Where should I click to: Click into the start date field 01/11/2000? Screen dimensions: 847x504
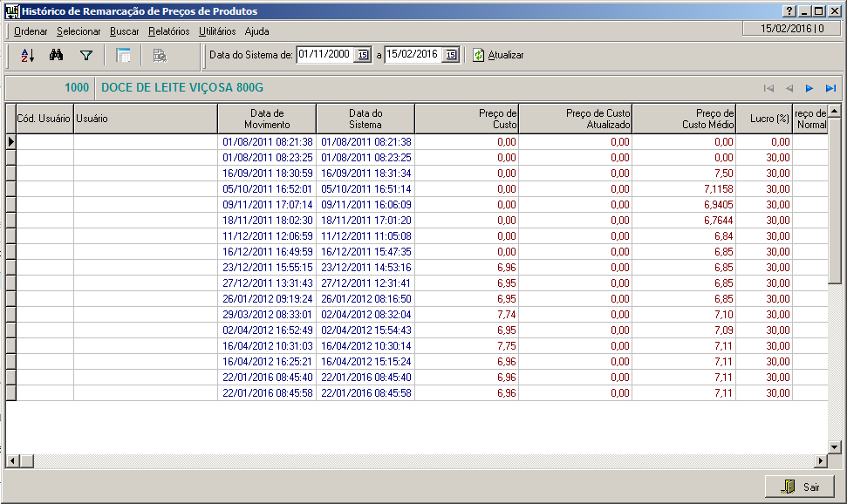[324, 54]
